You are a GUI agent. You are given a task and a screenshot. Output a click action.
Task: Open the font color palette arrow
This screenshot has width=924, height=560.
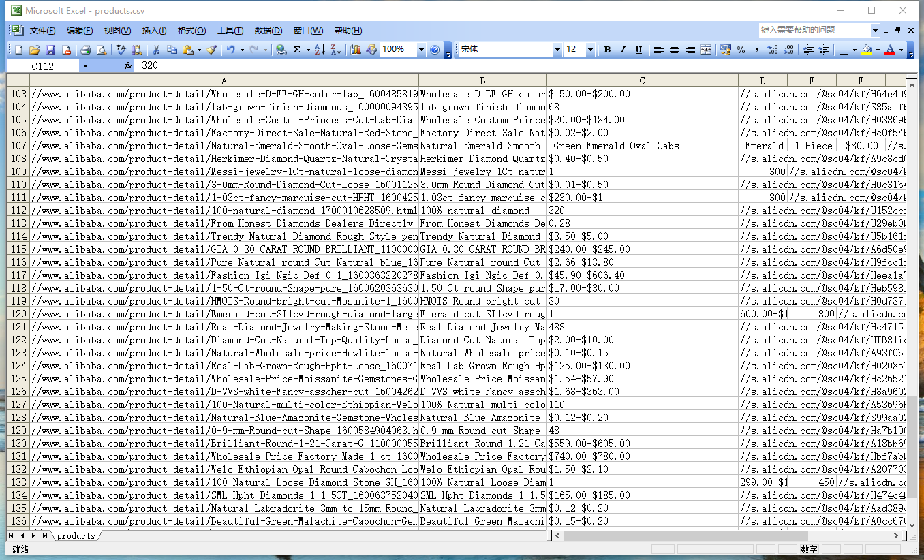pos(900,50)
